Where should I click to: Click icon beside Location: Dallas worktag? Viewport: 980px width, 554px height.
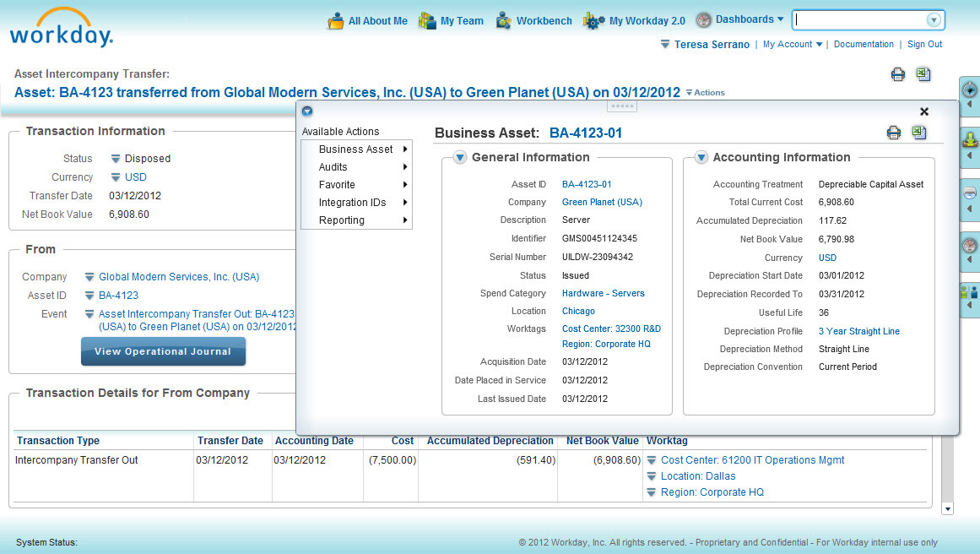[x=652, y=476]
